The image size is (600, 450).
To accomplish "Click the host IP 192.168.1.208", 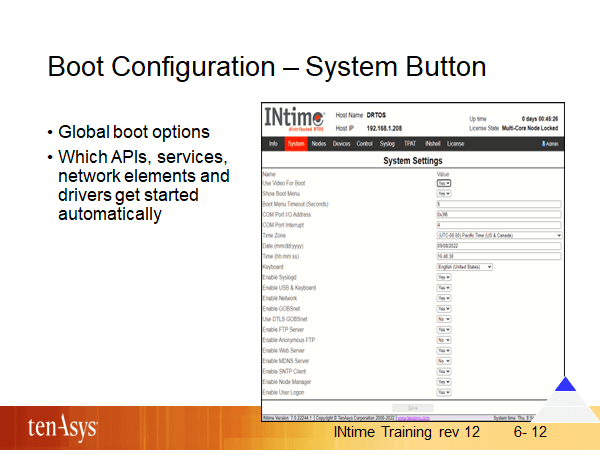I will (384, 128).
